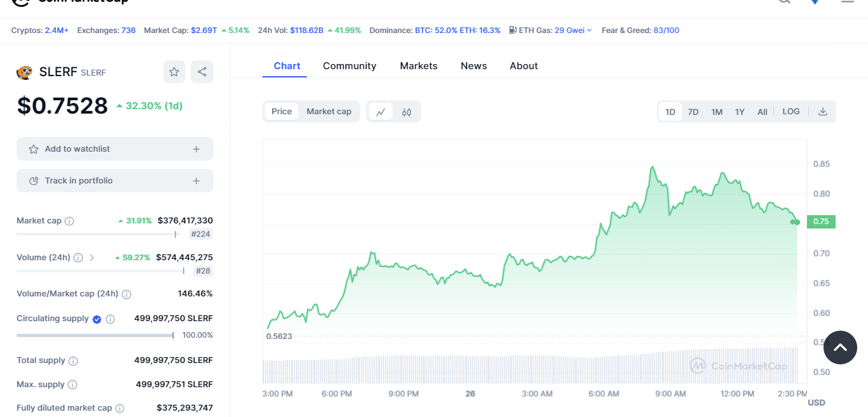Open the hamburger menu icon
Viewport: 868px width, 417px height.
tap(847, 2)
